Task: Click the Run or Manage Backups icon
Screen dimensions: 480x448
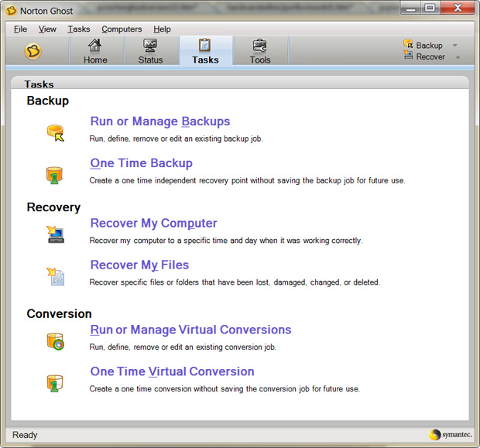Action: tap(56, 133)
